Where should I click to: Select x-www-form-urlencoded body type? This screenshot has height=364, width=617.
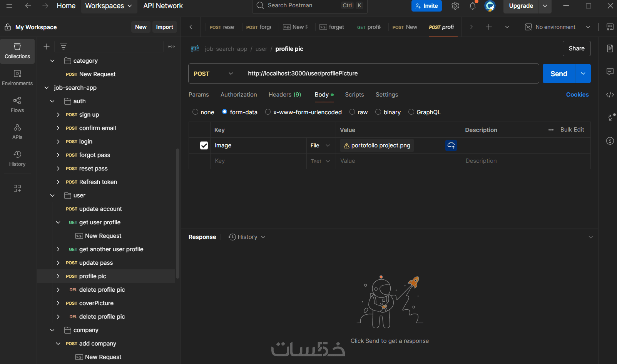(268, 112)
